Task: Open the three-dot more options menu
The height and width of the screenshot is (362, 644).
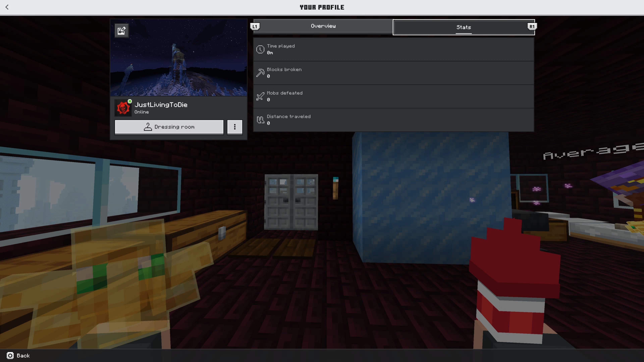Action: 234,127
